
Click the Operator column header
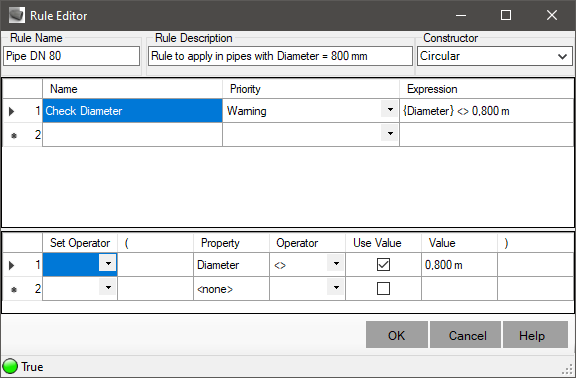(x=307, y=243)
